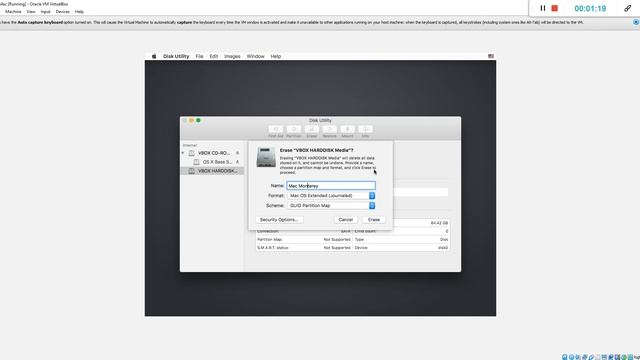Click the US flag input source icon
Viewport: 640px width, 360px height.
(491, 56)
